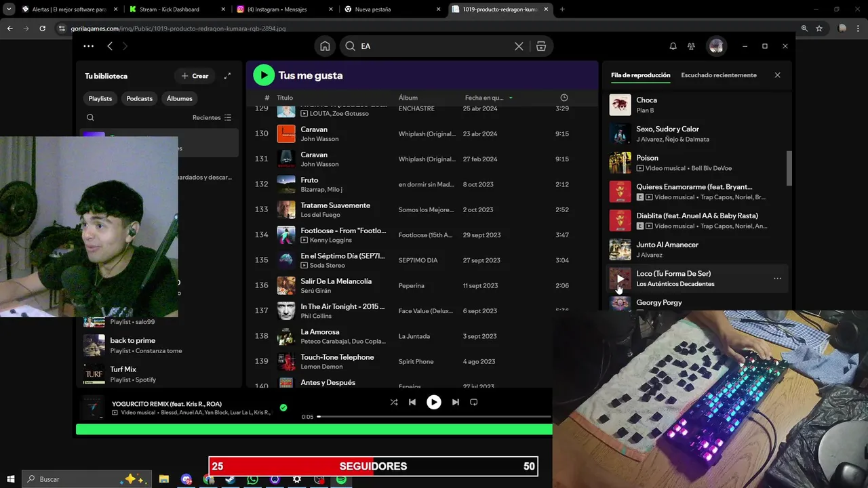The image size is (868, 488).
Task: Filter library by Álbumes
Action: tap(180, 98)
